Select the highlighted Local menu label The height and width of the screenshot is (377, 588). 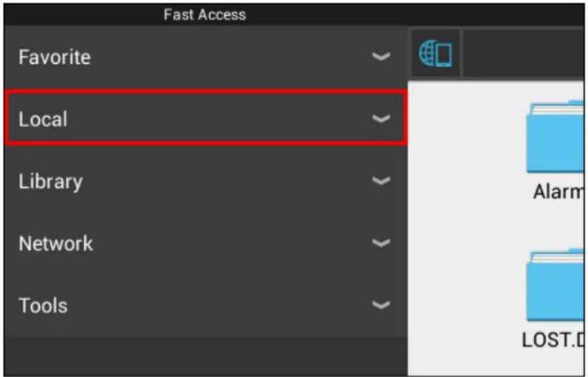click(43, 119)
